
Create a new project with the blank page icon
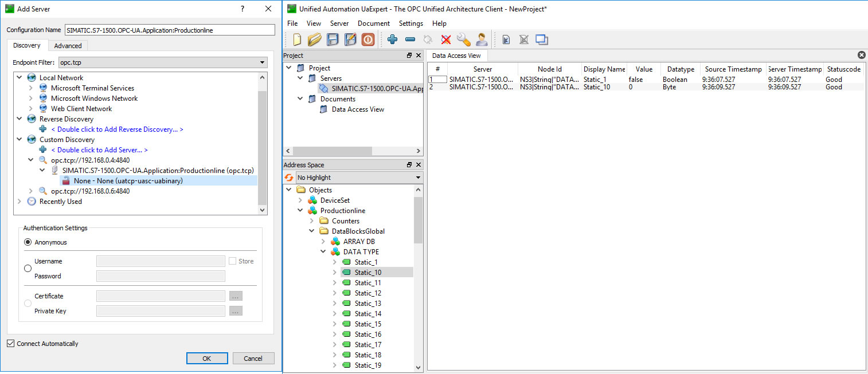pos(297,40)
